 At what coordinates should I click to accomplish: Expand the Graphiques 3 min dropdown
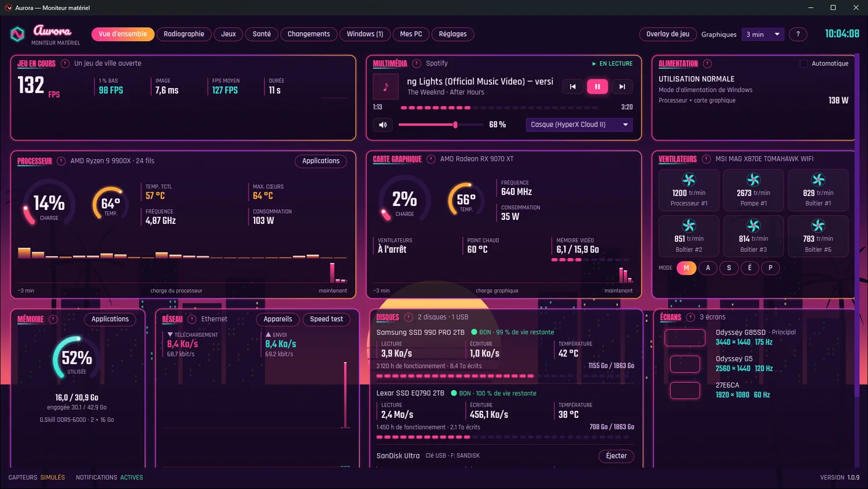click(763, 34)
